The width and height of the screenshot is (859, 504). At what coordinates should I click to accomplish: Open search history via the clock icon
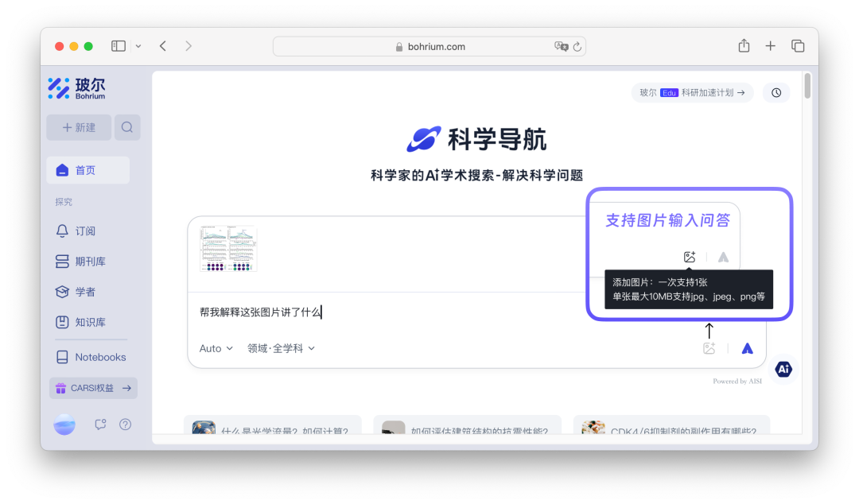click(775, 92)
